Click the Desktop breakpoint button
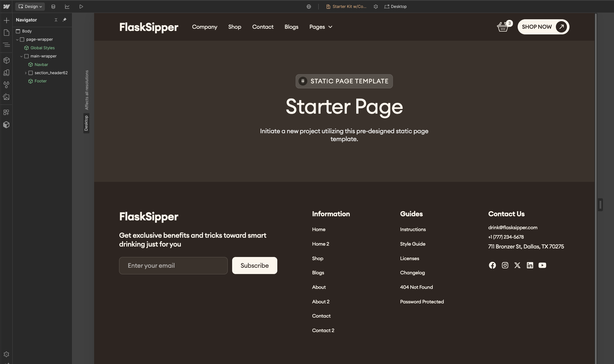The height and width of the screenshot is (364, 614). click(x=395, y=7)
